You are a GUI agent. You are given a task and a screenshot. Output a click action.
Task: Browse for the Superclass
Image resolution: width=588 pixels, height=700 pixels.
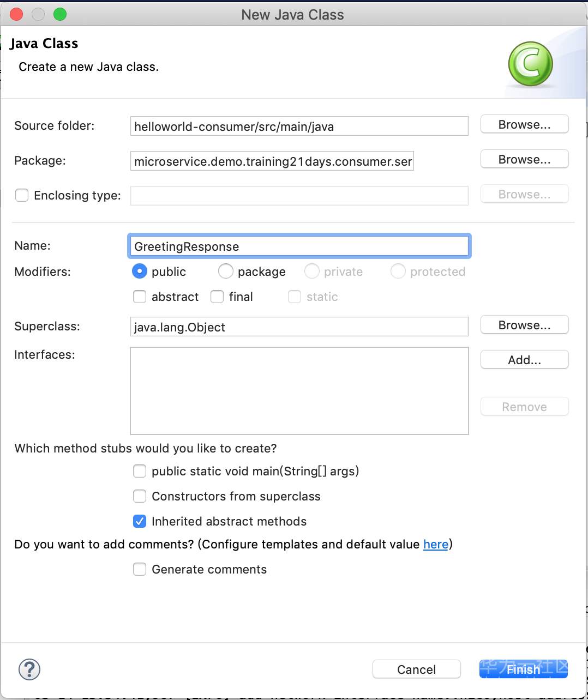tap(524, 325)
